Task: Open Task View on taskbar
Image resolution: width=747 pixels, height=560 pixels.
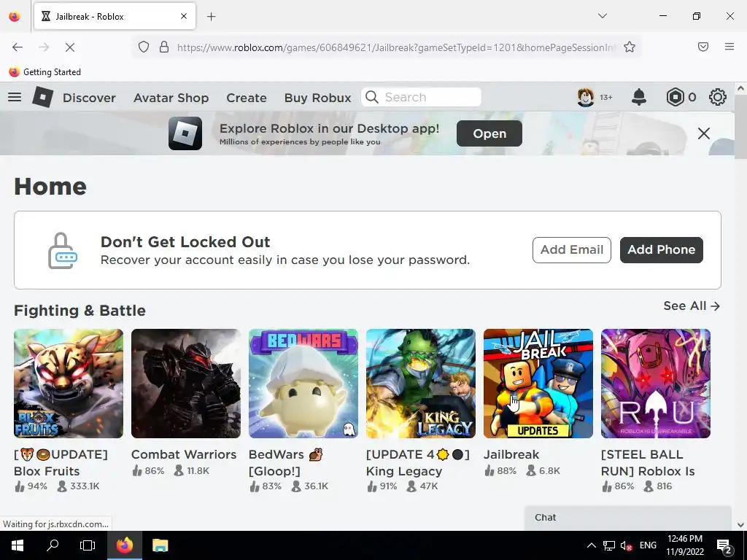Action: [88, 545]
